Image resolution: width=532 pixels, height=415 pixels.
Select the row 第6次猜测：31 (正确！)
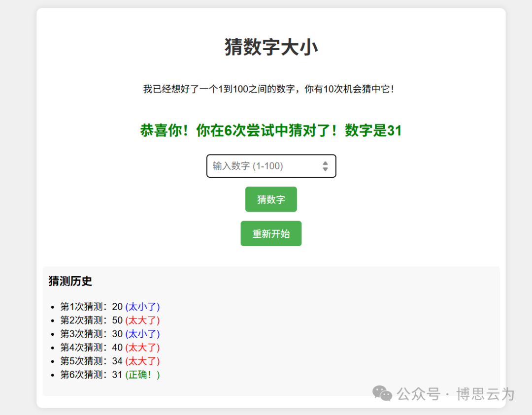[x=110, y=374]
